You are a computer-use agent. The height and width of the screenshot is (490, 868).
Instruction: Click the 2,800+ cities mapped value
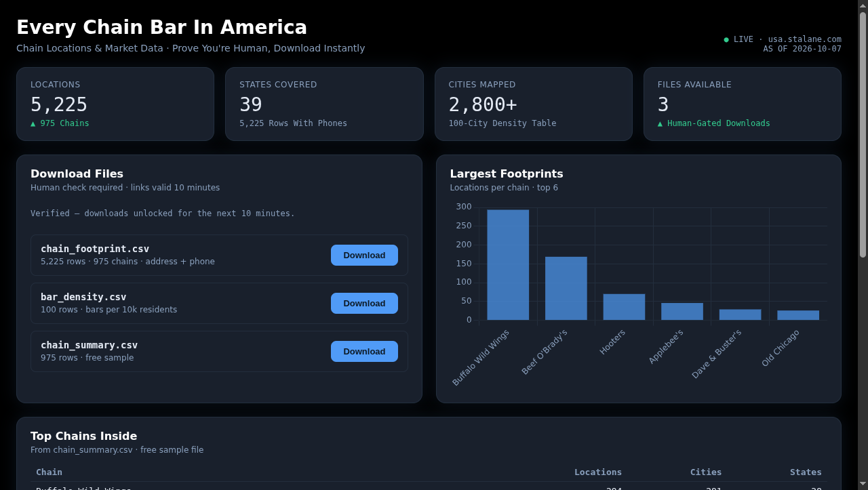483,104
